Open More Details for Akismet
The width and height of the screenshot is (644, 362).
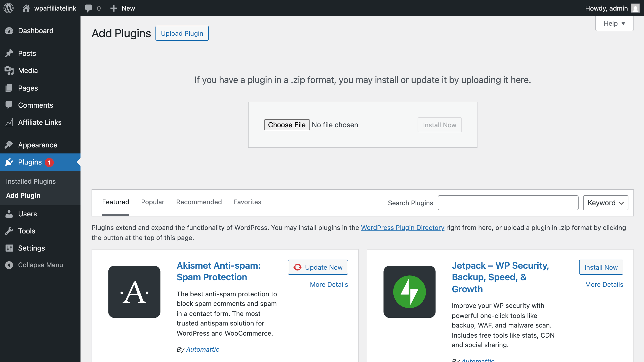point(329,285)
